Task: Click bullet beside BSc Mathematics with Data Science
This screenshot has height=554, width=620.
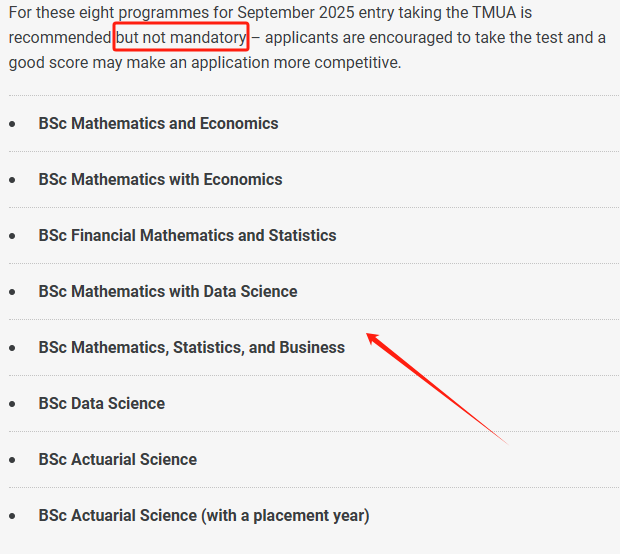Action: [x=12, y=292]
